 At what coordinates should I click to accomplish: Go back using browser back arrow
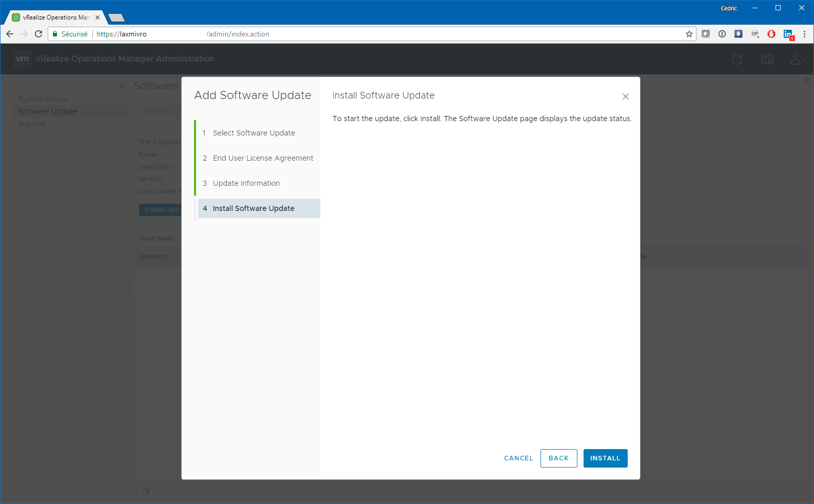coord(10,34)
